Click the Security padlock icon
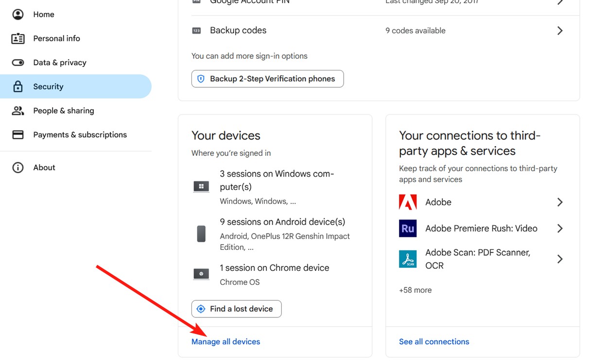The width and height of the screenshot is (605, 364). click(x=17, y=86)
